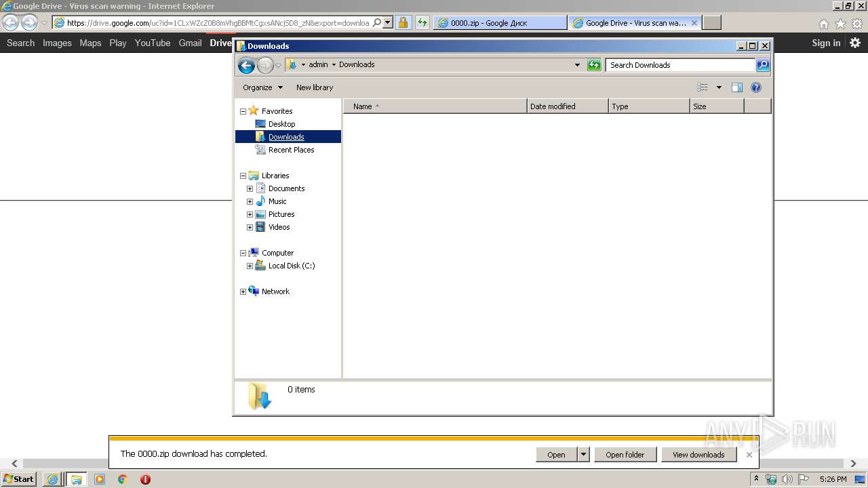Expand the Videos library node
868x488 pixels.
point(250,227)
